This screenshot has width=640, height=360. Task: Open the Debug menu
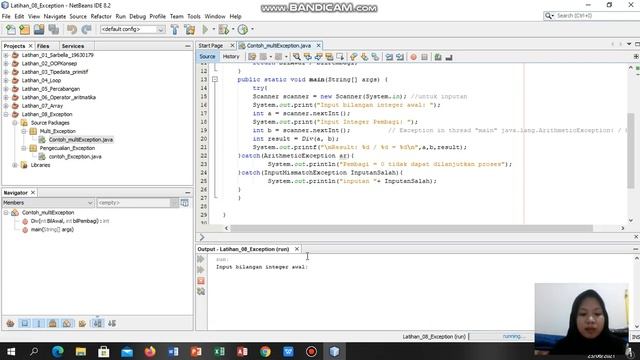[x=138, y=16]
